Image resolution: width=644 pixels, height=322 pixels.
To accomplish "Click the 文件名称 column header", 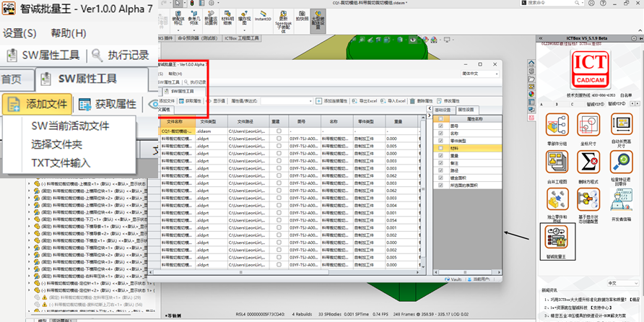I will coord(177,122).
